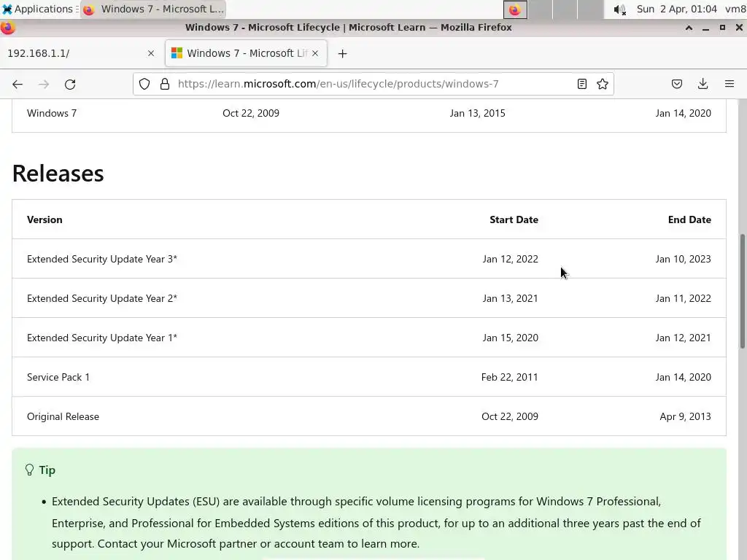Open a new tab with plus button
The height and width of the screenshot is (560, 747).
coord(343,54)
